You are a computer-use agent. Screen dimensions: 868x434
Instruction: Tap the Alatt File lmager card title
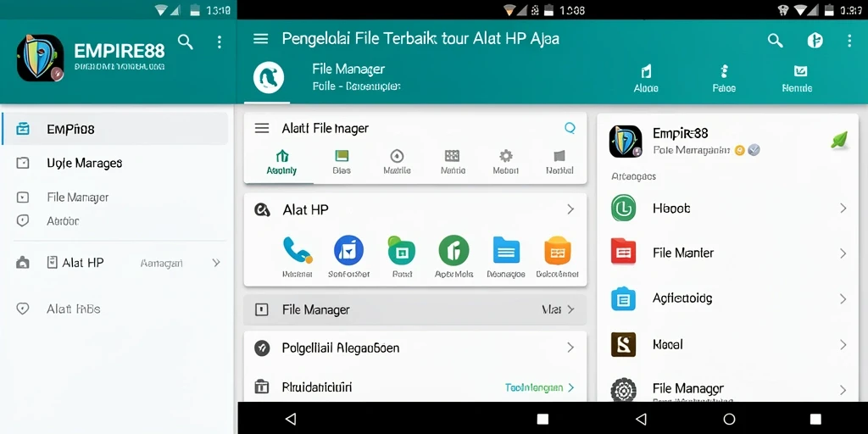coord(325,129)
